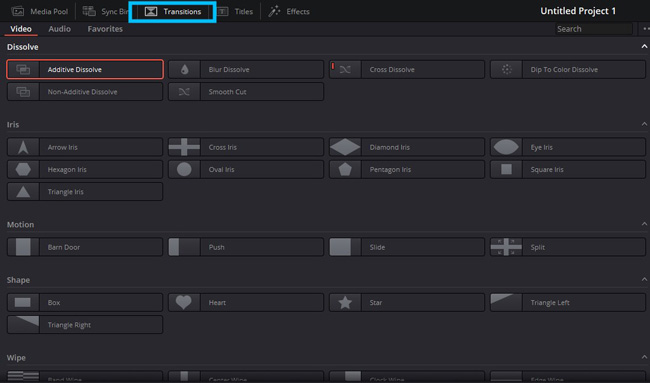The width and height of the screenshot is (650, 383).
Task: Select the Non-Additive Dissolve icon
Action: click(23, 92)
